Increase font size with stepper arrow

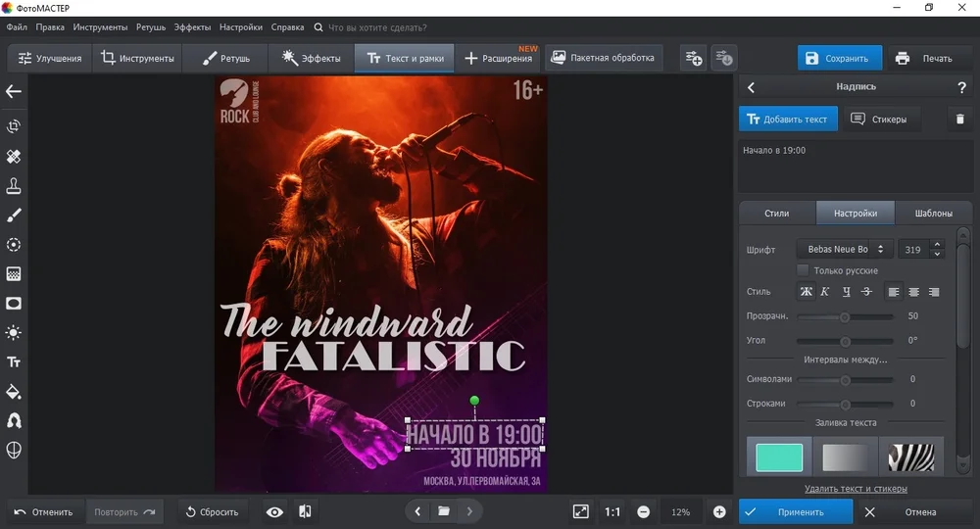(x=937, y=245)
